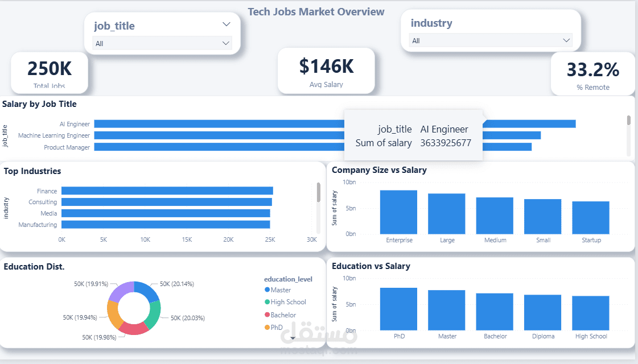Image resolution: width=638 pixels, height=364 pixels.
Task: Click the orange 19.94% donut segment
Action: pos(114,315)
